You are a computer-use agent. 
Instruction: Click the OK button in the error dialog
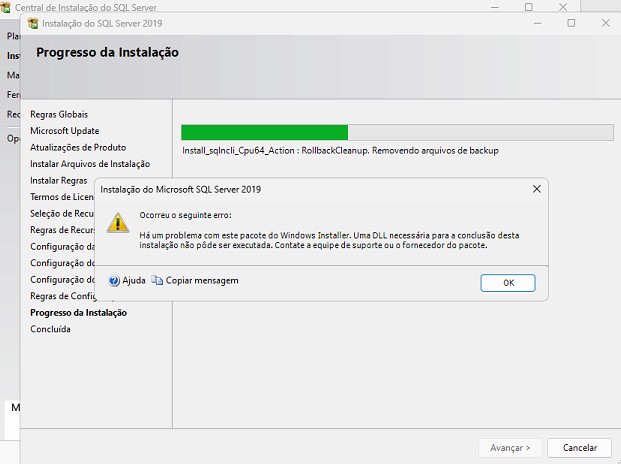point(508,283)
